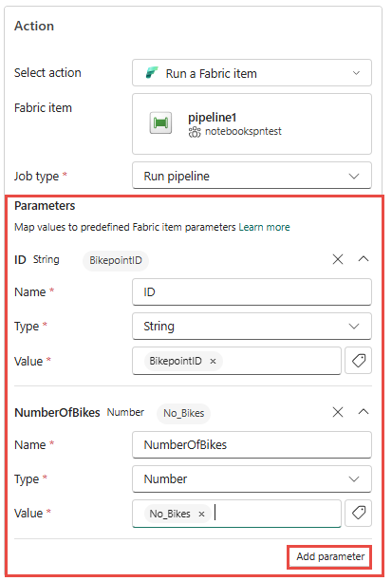This screenshot has width=392, height=581.
Task: Open the Job type dropdown
Action: [x=252, y=176]
